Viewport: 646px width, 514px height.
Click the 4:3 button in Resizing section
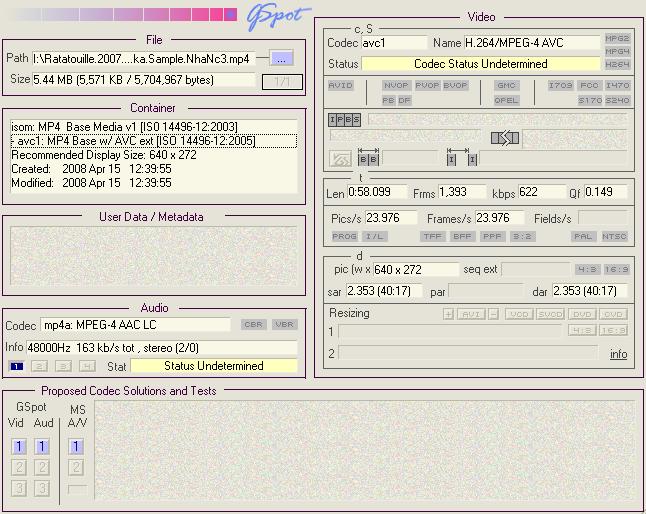tap(582, 330)
